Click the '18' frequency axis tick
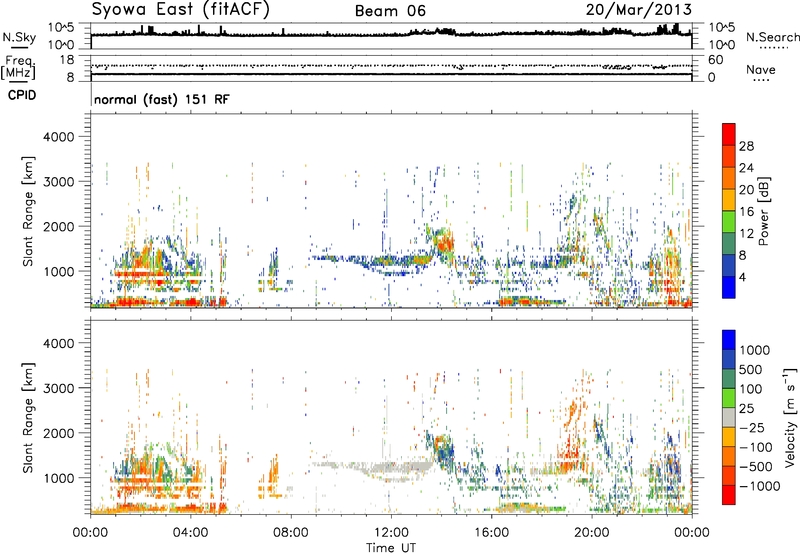This screenshot has height=554, width=800. click(66, 60)
